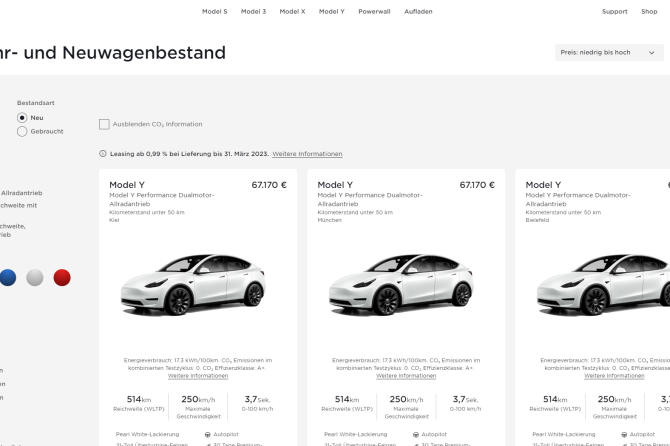Select the Neu radio button
The height and width of the screenshot is (446, 670).
click(22, 117)
